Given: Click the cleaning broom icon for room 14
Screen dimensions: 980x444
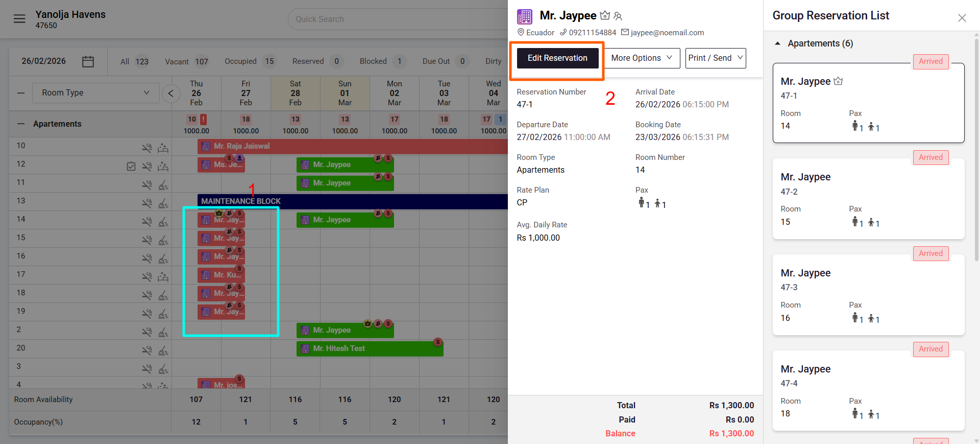Looking at the screenshot, I should pos(163,222).
